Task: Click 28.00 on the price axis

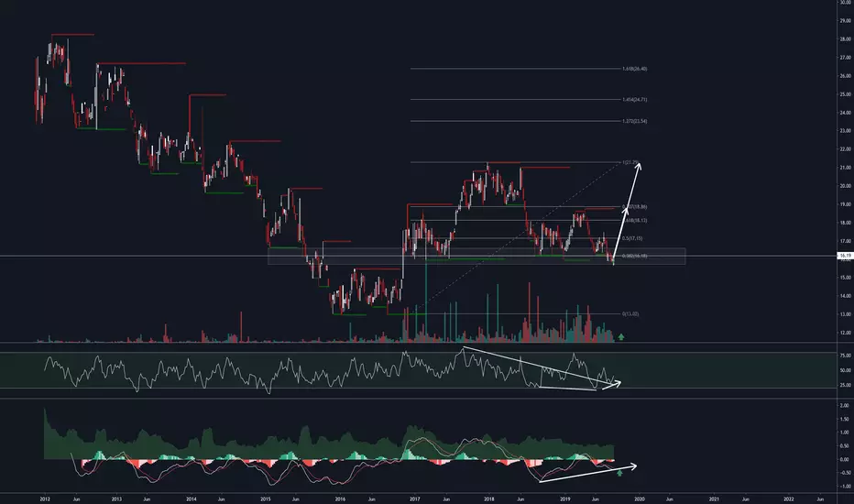Action: pyautogui.click(x=845, y=39)
